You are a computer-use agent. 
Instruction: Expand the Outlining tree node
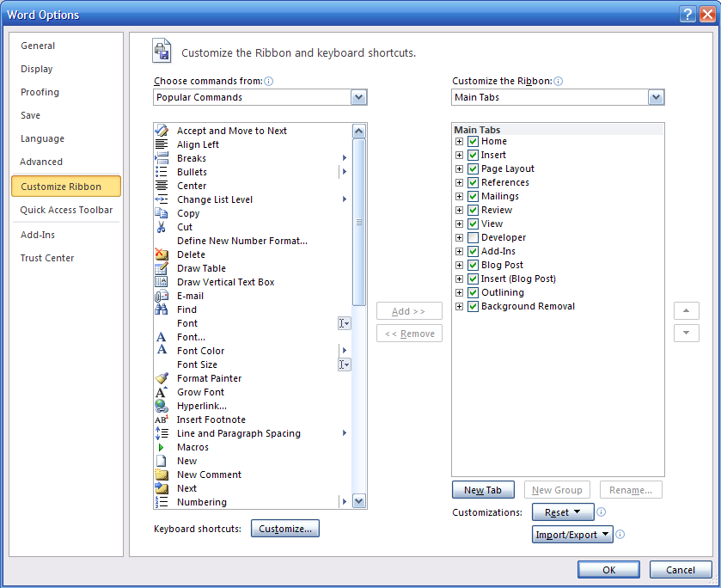(460, 292)
